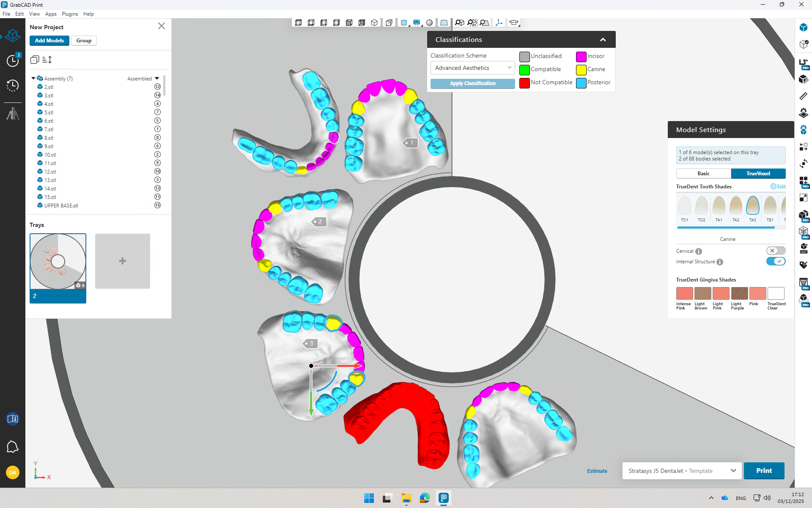Click the isometric view cube icon
Viewport: 812px width, 508px height.
[374, 23]
